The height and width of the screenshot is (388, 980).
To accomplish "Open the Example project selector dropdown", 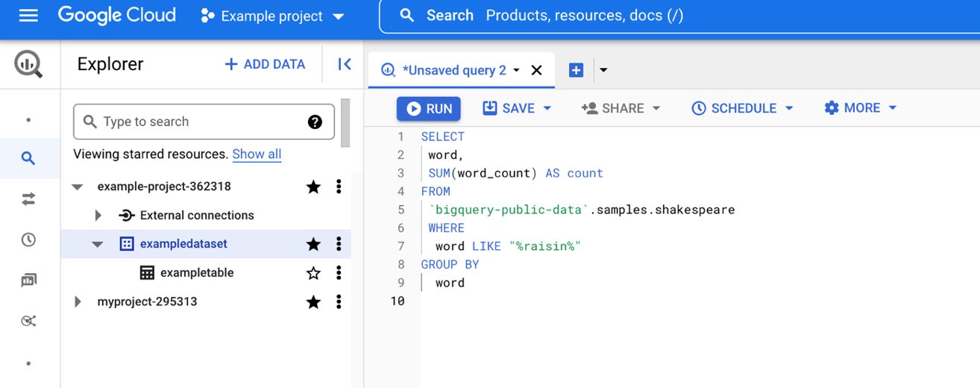I will click(x=272, y=16).
